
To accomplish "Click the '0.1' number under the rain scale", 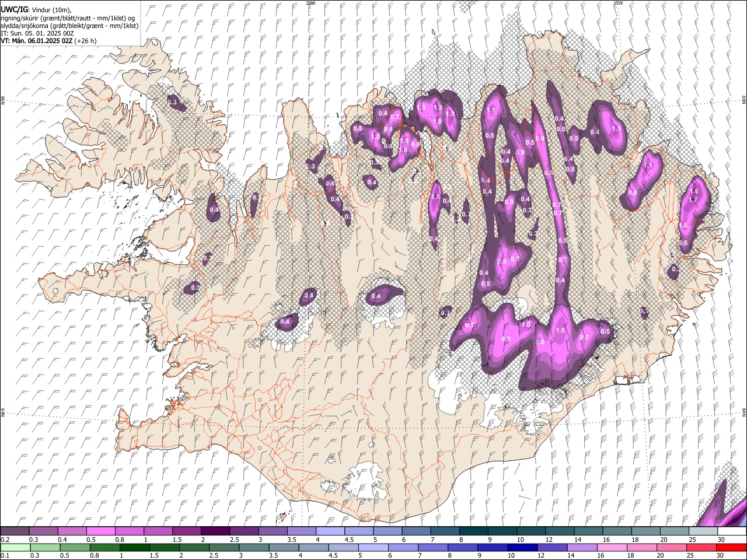I will [5, 555].
